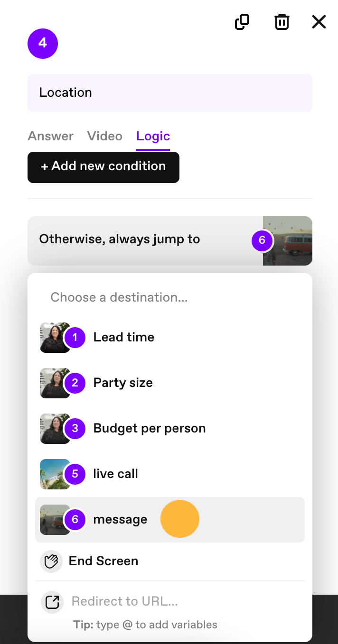Switch to the Answer tab
This screenshot has width=338, height=644.
point(50,136)
